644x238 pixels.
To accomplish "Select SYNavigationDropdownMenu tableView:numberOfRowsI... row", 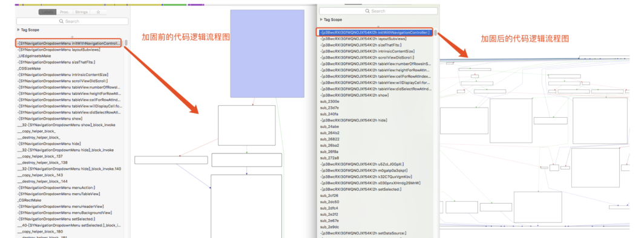I will point(68,87).
